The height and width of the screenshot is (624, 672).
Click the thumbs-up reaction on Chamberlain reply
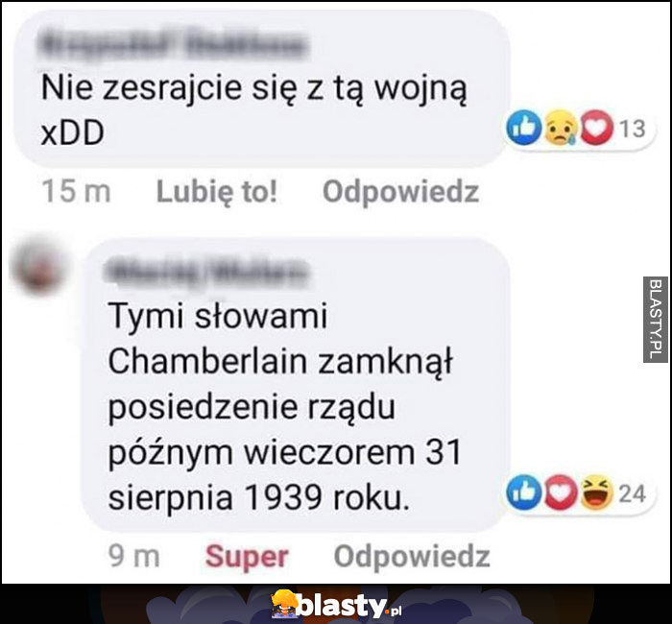(524, 492)
